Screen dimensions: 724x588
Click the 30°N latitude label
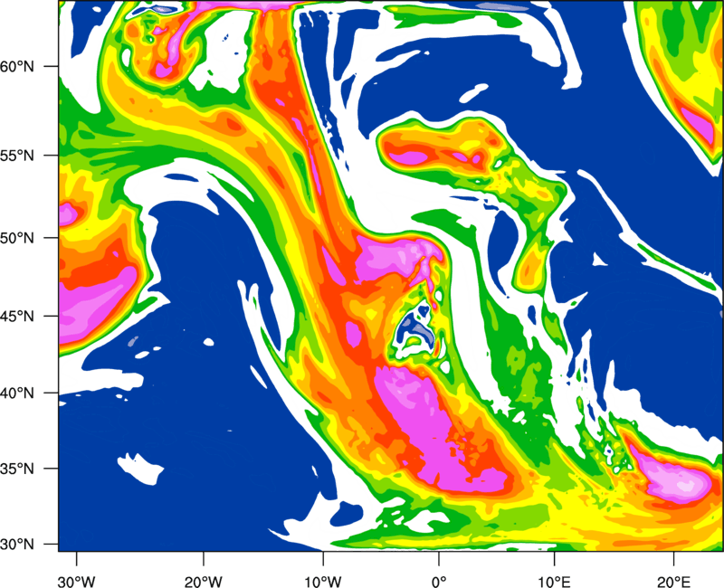click(17, 545)
